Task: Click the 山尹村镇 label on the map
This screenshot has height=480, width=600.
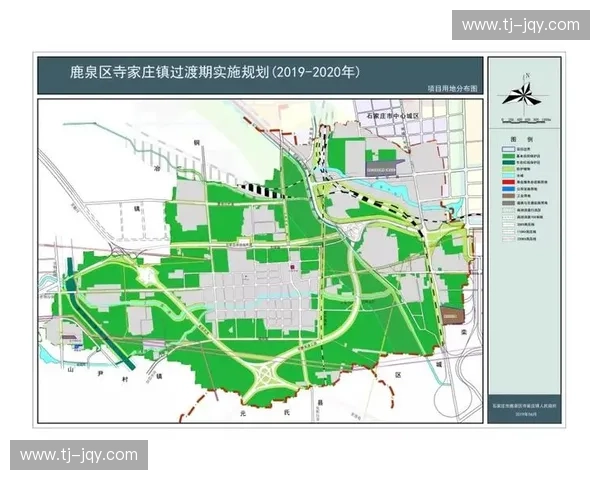Action: (x=114, y=373)
